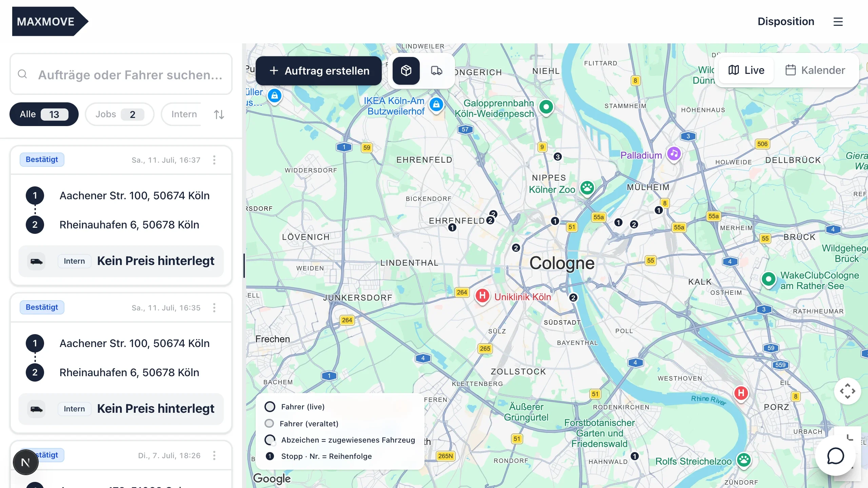868x488 pixels.
Task: Click the Uniklinik Köln hospital marker
Action: [x=482, y=296]
